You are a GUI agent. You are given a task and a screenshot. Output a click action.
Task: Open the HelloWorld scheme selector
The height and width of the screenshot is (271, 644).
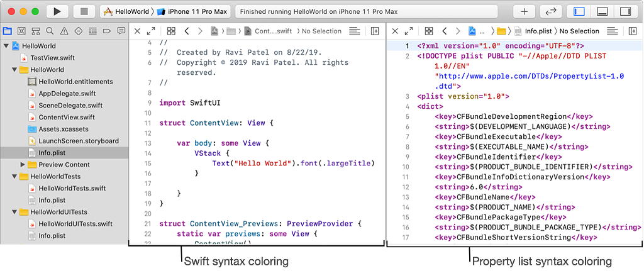coord(126,11)
